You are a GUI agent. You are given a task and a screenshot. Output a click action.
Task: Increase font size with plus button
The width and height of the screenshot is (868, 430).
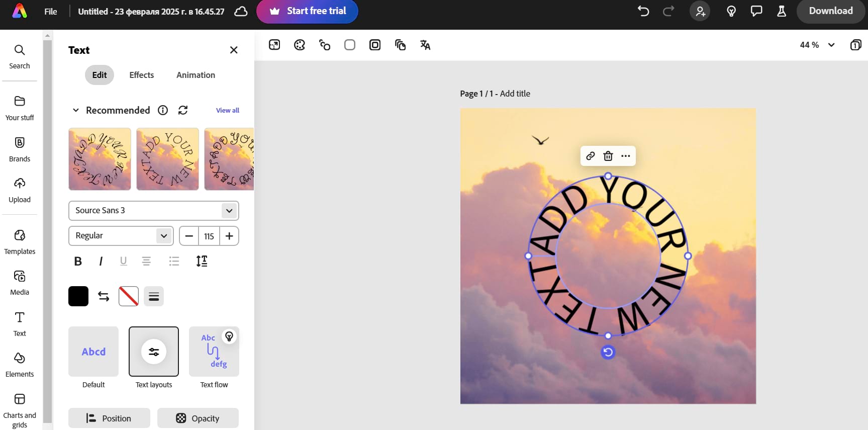pyautogui.click(x=229, y=236)
